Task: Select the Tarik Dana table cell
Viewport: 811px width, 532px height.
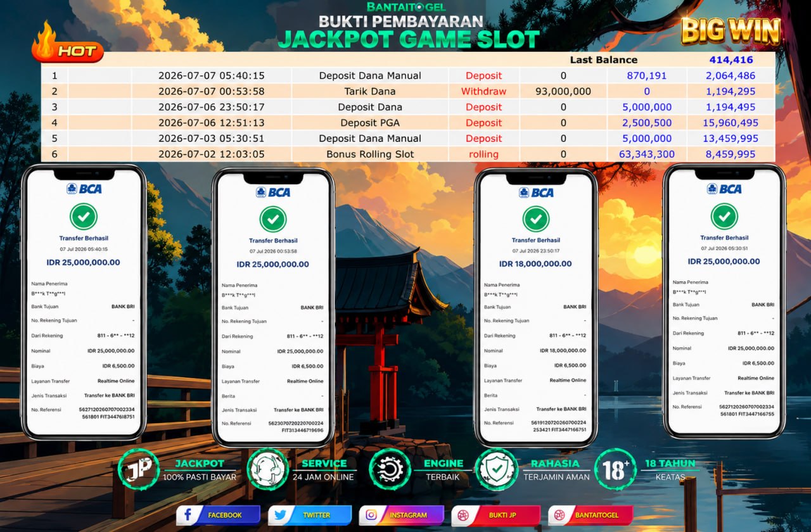Action: (370, 91)
